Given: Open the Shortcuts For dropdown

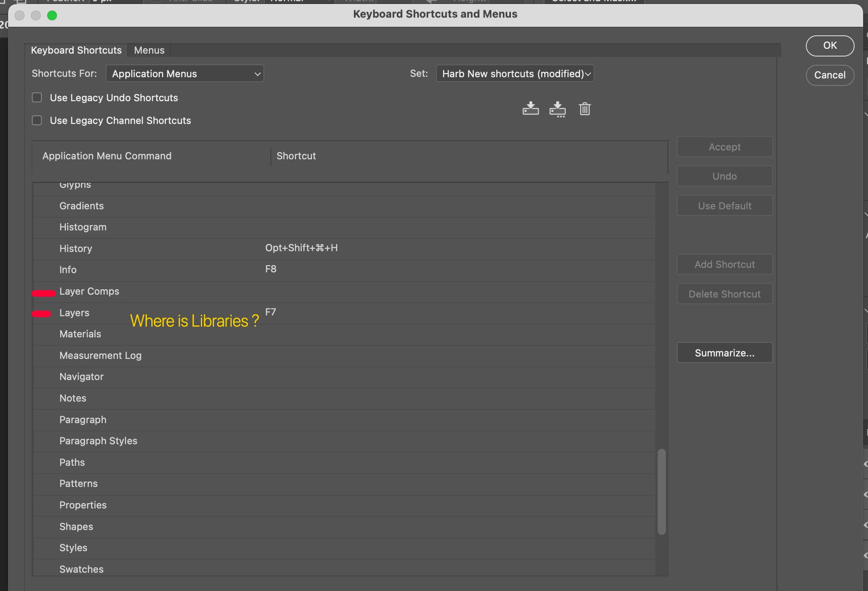Looking at the screenshot, I should [185, 74].
